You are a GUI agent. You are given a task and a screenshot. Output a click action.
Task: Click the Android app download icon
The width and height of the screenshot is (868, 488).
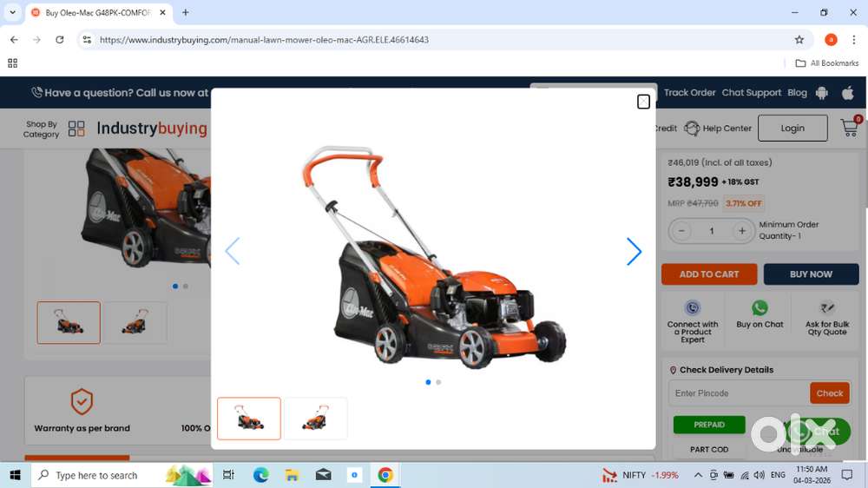point(822,93)
